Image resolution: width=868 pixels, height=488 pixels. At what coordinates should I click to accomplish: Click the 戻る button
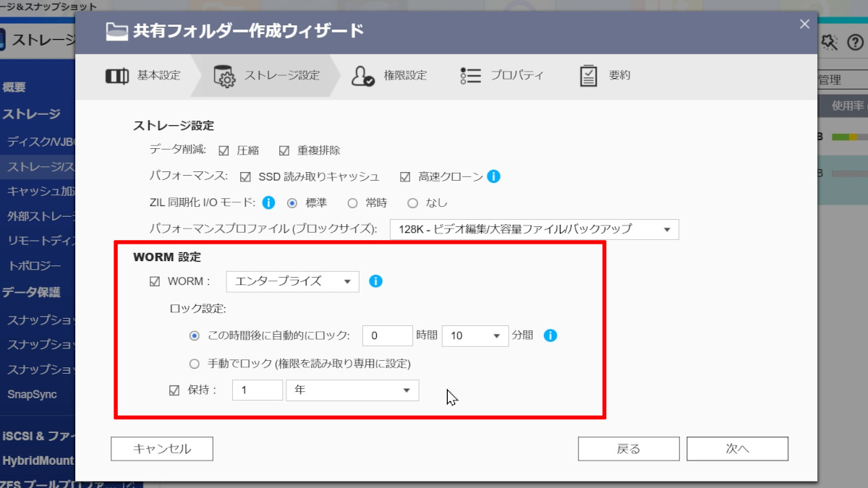pos(629,449)
